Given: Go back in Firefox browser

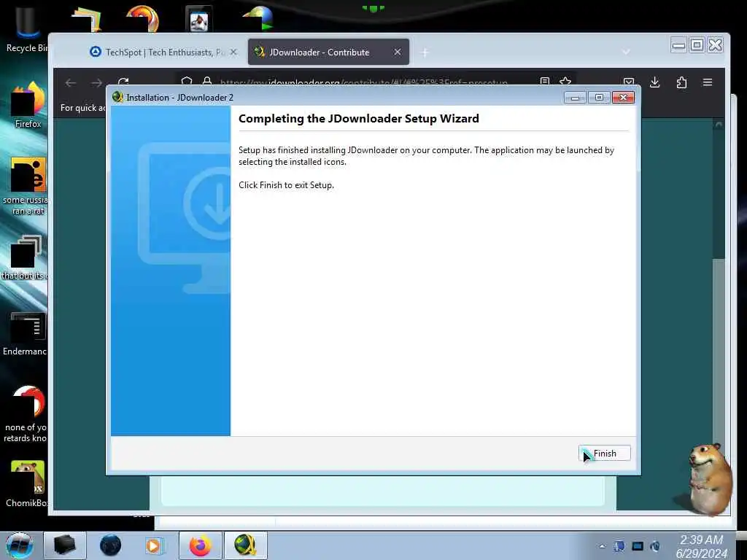Looking at the screenshot, I should coord(71,82).
